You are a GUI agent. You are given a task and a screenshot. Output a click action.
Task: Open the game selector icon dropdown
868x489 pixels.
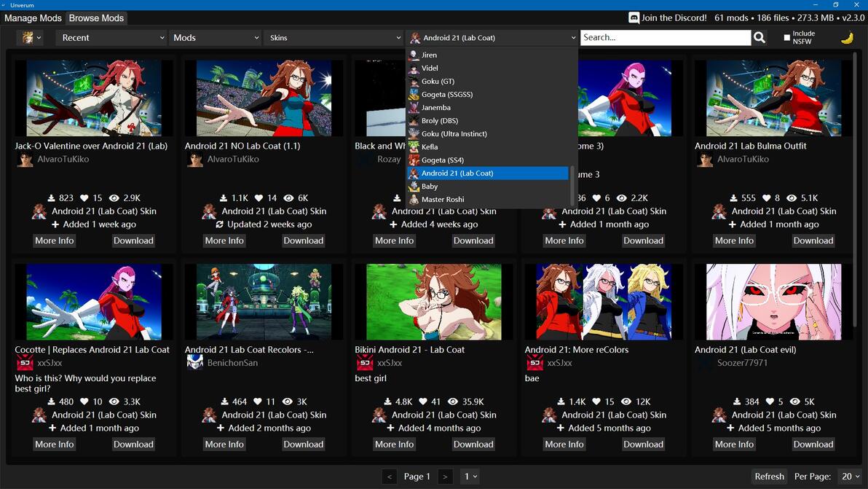point(30,38)
